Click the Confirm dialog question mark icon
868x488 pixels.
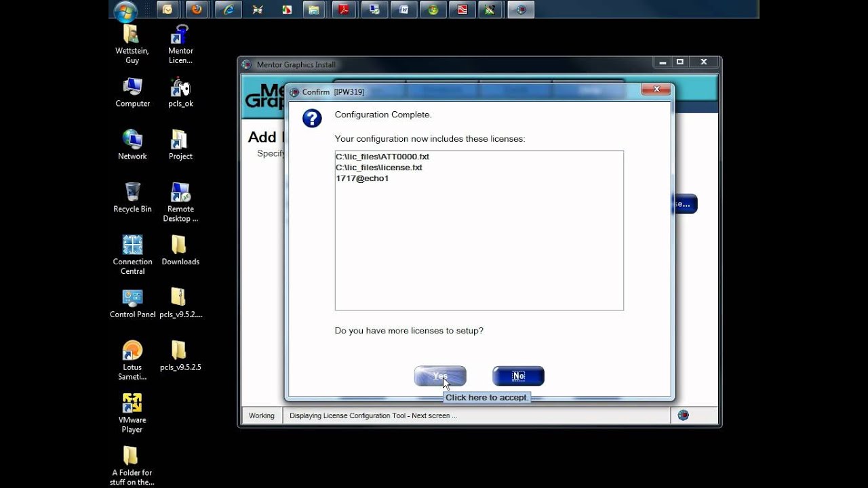coord(312,119)
